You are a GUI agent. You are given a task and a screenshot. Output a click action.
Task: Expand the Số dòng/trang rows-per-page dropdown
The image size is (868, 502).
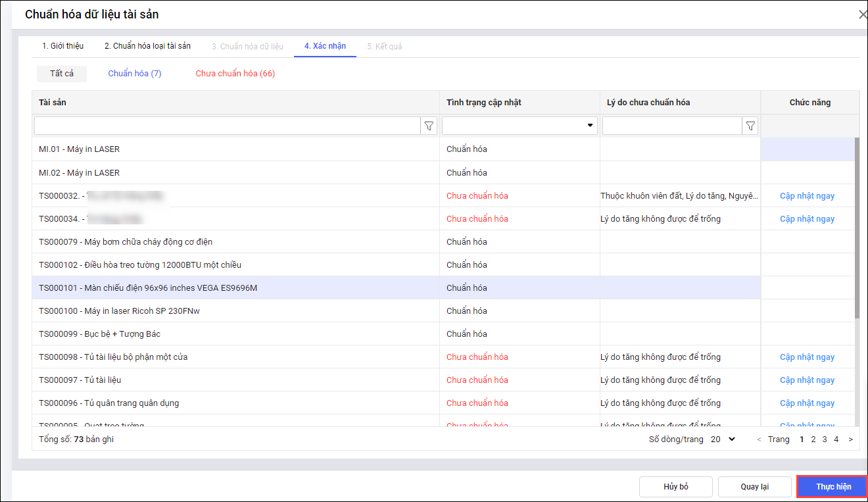click(723, 439)
